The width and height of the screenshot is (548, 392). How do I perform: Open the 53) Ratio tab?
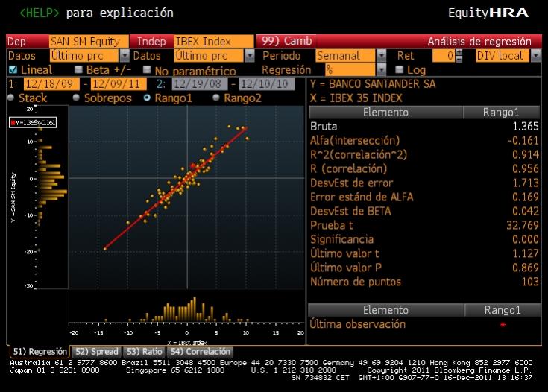tap(144, 352)
